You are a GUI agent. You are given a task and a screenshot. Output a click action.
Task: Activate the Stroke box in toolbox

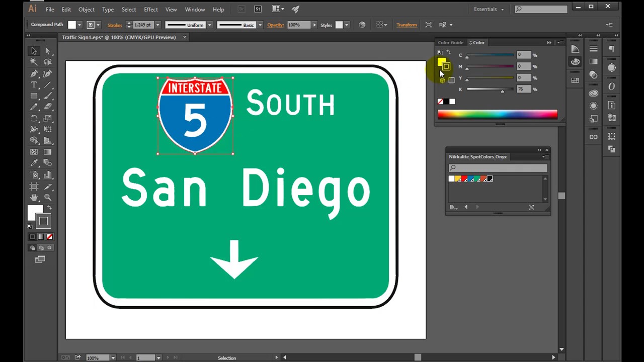44,221
